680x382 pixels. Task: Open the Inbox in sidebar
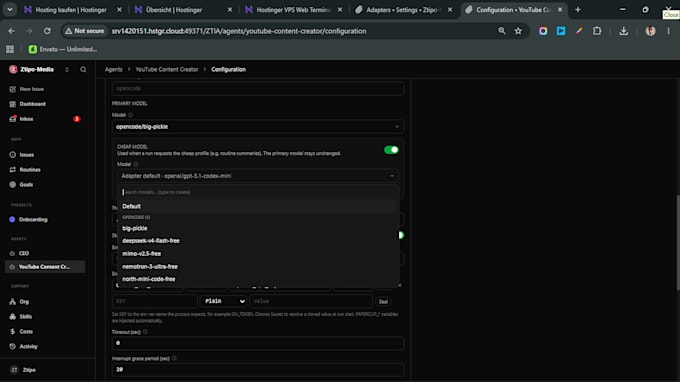tap(26, 119)
